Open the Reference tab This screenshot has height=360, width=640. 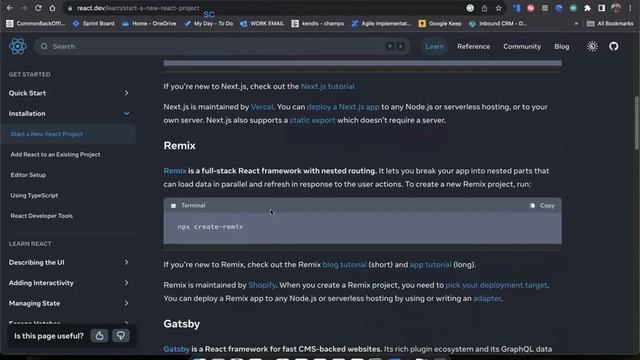tap(473, 47)
